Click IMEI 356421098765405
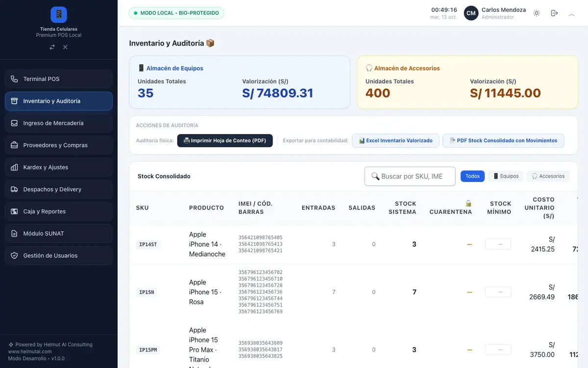 (261, 237)
